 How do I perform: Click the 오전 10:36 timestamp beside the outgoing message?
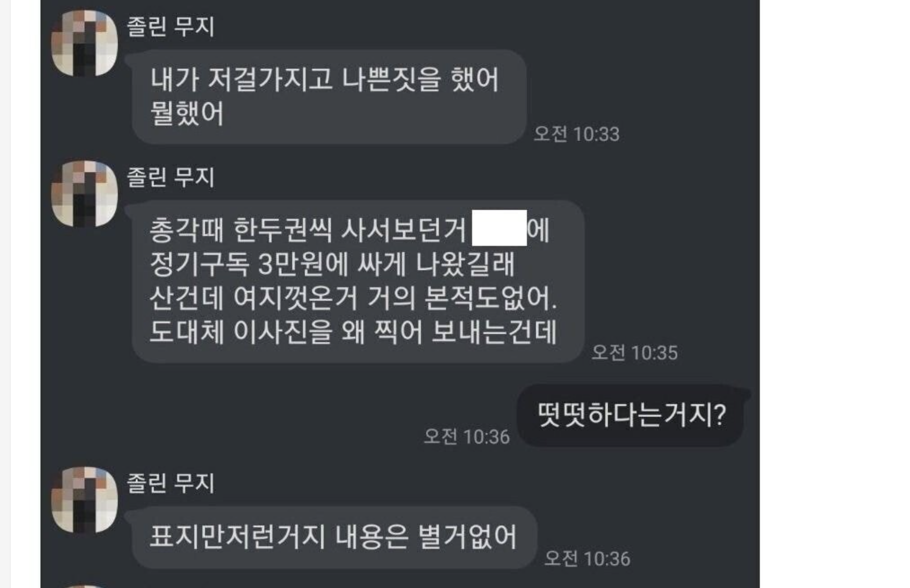click(467, 437)
